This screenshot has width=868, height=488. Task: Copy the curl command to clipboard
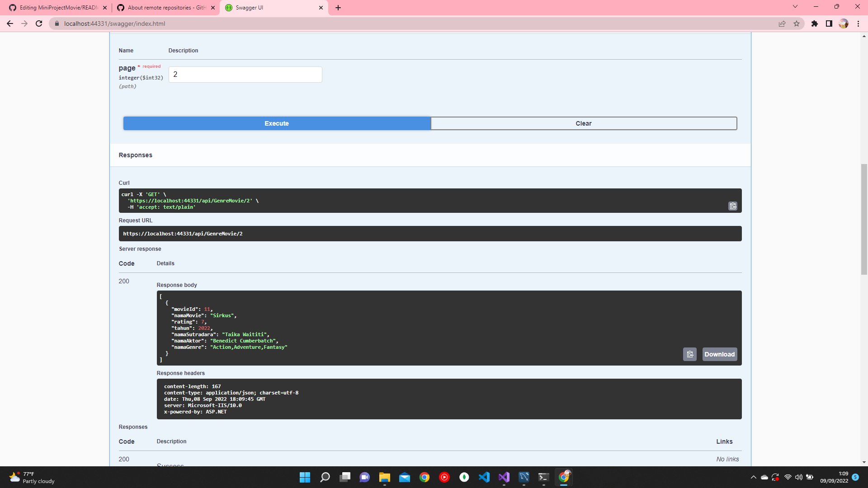733,206
